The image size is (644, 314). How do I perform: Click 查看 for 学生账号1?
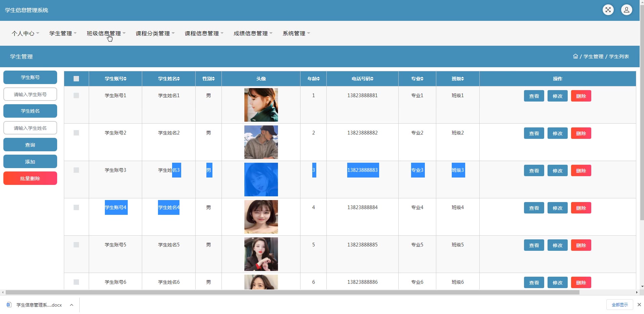tap(534, 96)
